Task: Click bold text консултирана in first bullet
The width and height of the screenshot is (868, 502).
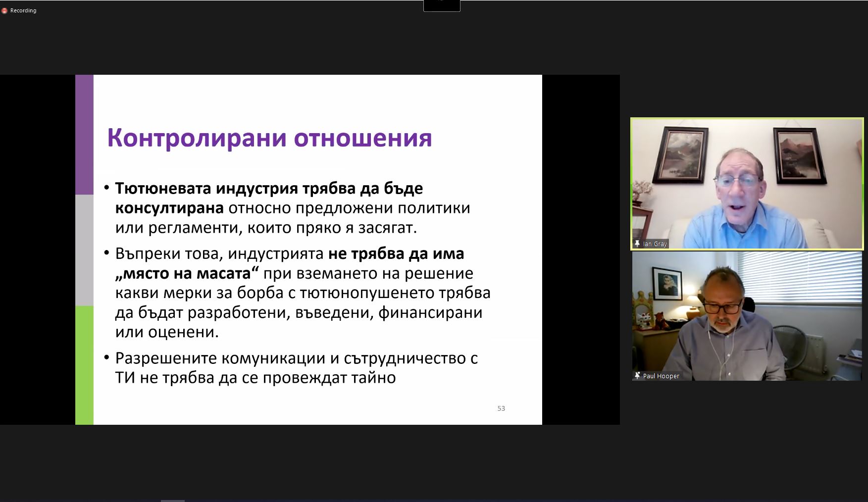Action: point(169,208)
